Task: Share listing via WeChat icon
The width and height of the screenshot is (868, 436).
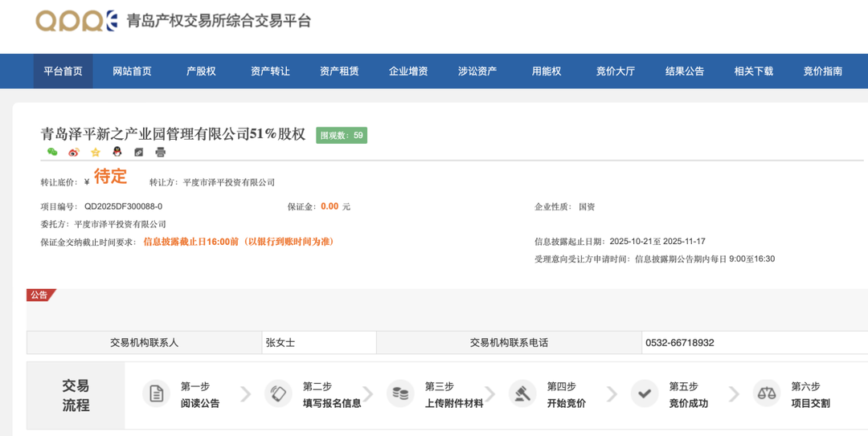Action: tap(52, 153)
